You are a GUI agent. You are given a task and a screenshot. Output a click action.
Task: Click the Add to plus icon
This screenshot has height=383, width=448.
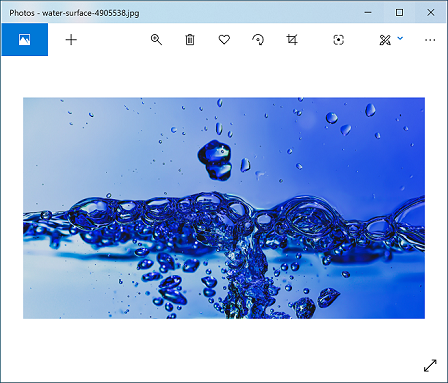pos(71,40)
